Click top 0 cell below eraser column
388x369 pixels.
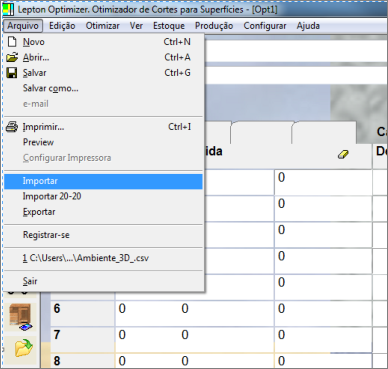click(x=323, y=182)
